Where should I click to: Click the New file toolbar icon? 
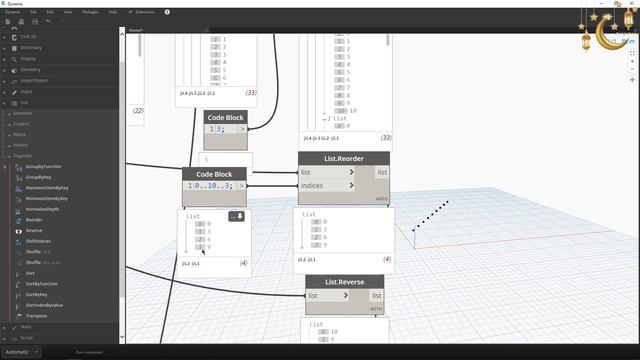point(8,21)
